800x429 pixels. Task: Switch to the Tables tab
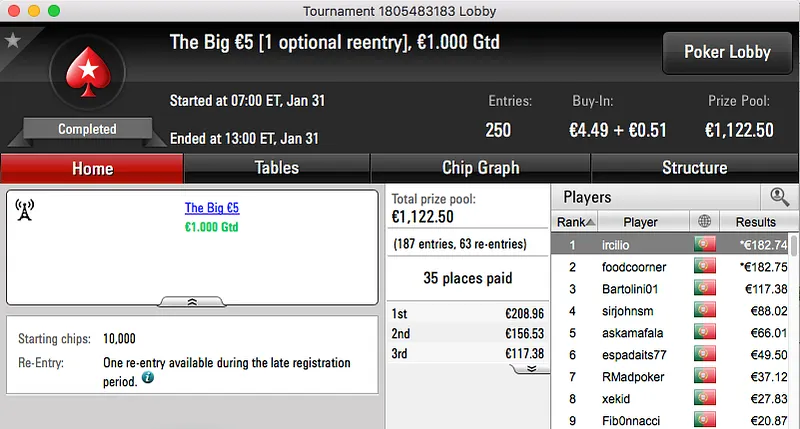pos(277,168)
